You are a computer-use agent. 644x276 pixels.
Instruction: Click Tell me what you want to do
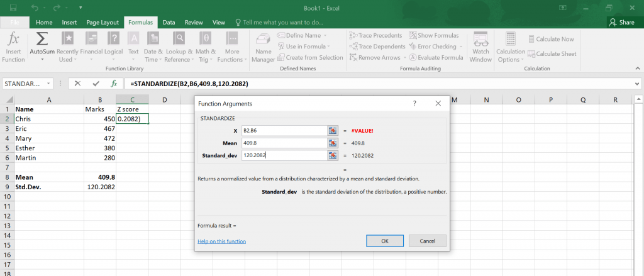279,23
